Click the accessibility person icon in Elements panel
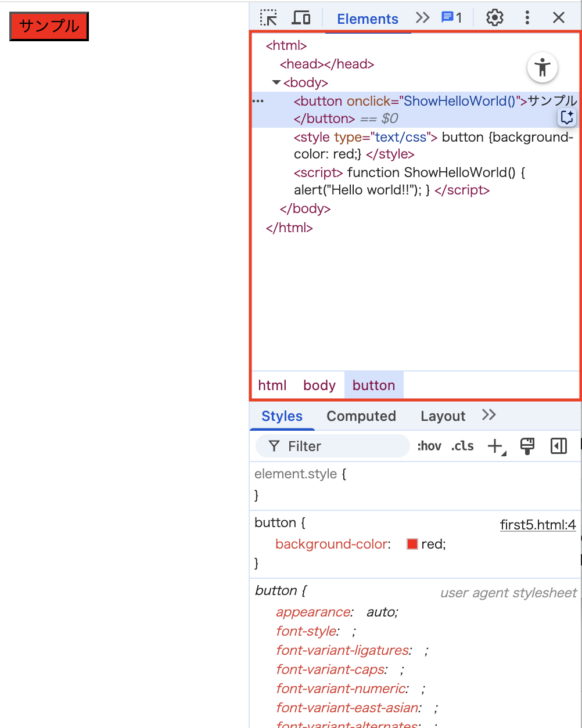Image resolution: width=582 pixels, height=728 pixels. coord(542,67)
